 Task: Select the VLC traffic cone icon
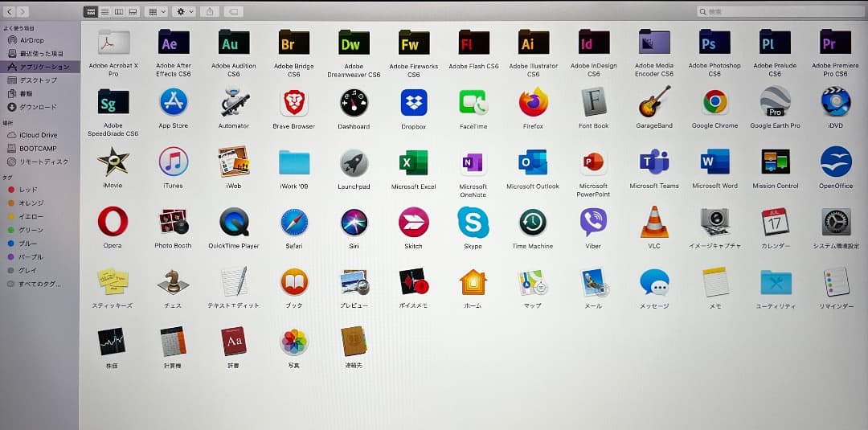click(x=654, y=221)
